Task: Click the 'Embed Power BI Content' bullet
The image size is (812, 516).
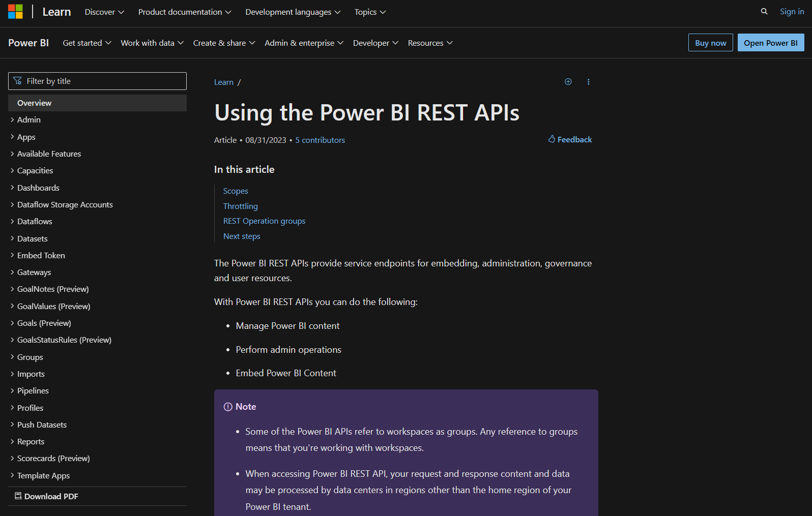Action: tap(286, 373)
